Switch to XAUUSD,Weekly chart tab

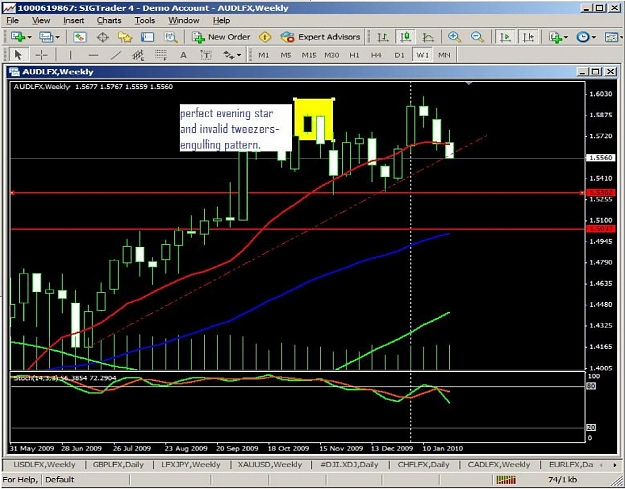[270, 465]
